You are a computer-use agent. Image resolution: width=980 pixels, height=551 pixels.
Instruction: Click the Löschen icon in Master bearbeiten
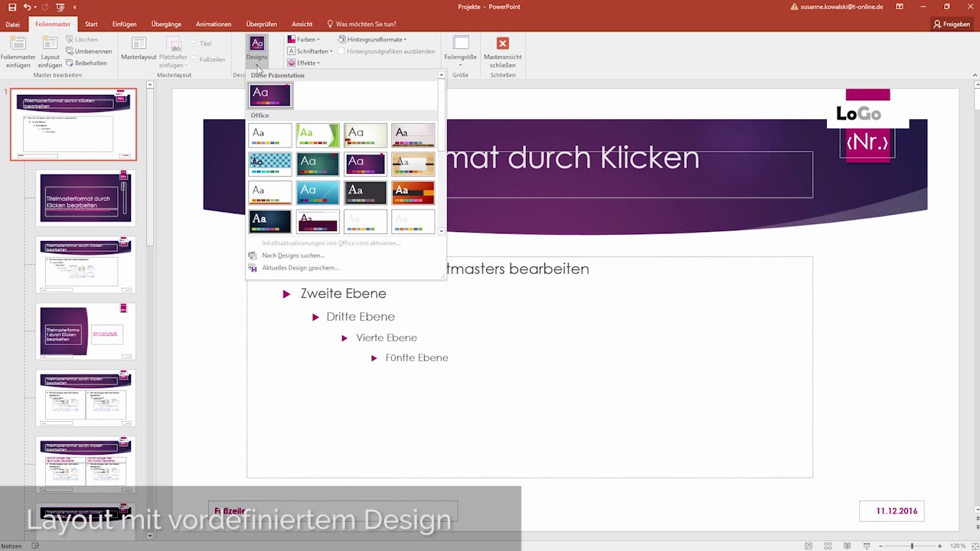pos(70,39)
